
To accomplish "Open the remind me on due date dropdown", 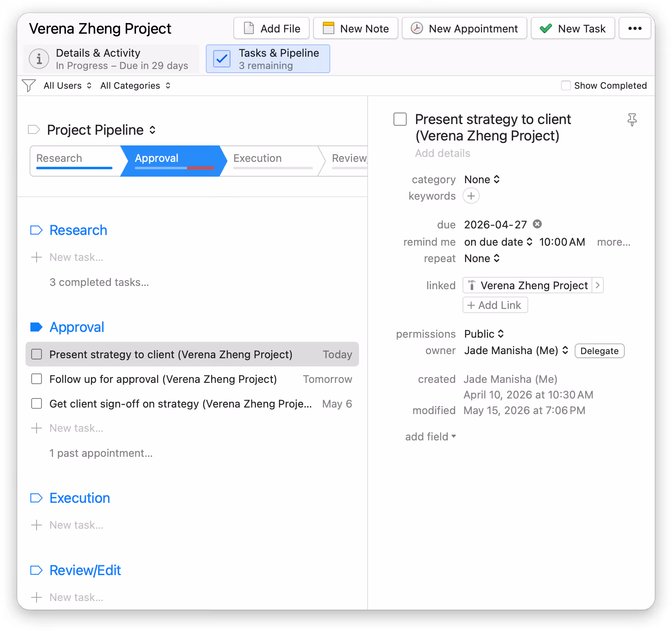I will point(498,242).
